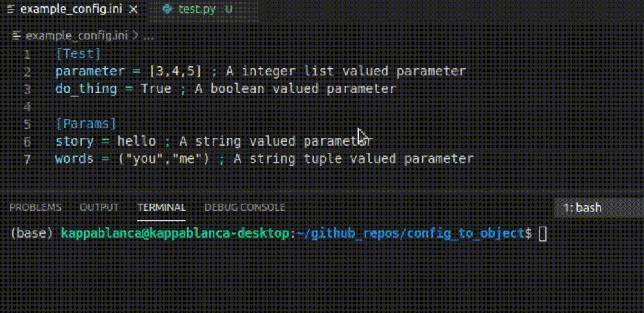Click line number 1 in the gutter
Viewport: 644px width, 313px height.
[27, 54]
